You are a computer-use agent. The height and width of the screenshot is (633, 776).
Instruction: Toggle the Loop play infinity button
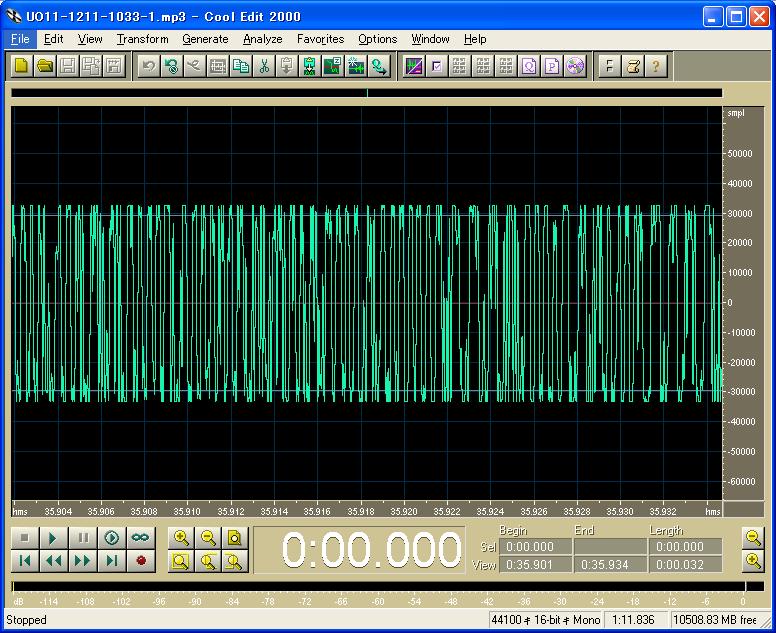click(x=140, y=537)
